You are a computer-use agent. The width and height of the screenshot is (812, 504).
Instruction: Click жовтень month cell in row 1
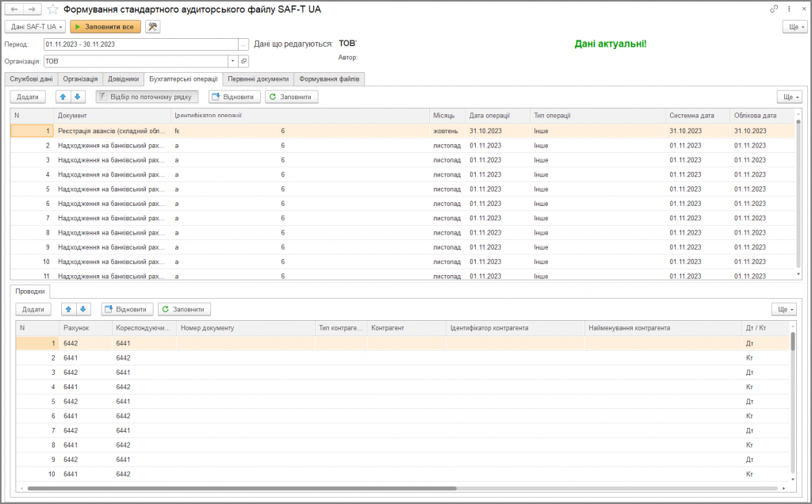pyautogui.click(x=447, y=131)
